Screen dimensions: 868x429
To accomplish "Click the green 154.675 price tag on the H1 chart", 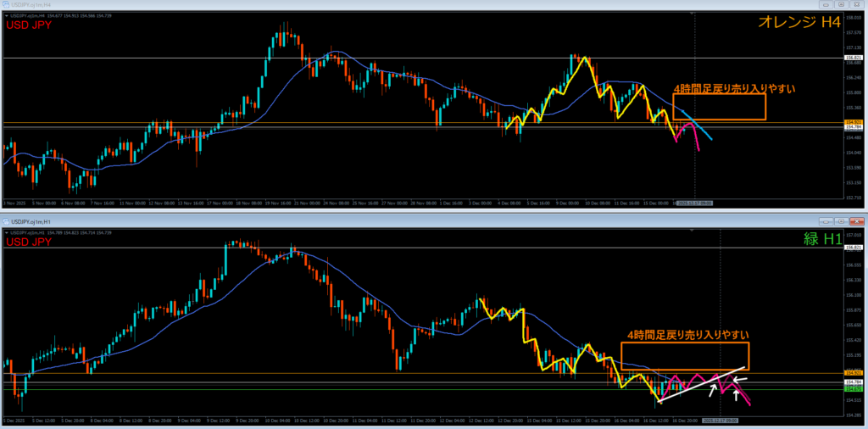I will [854, 389].
